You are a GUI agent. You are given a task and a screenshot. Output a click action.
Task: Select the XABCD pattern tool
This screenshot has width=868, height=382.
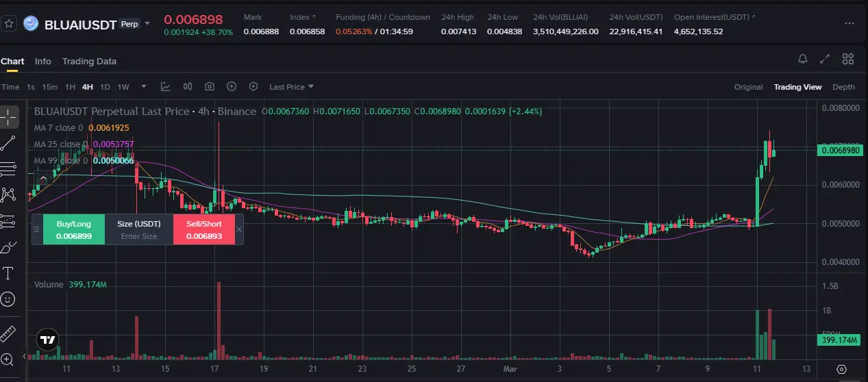pyautogui.click(x=8, y=195)
